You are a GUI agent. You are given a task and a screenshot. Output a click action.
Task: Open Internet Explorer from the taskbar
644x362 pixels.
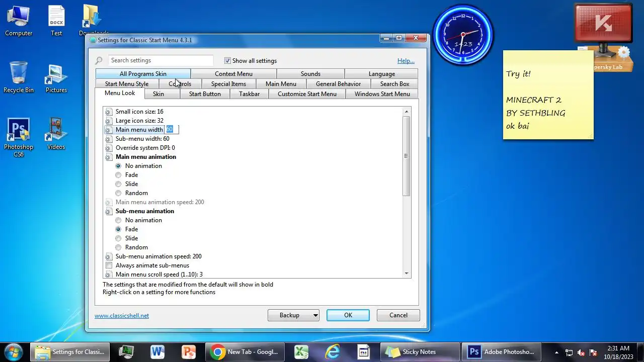point(333,352)
